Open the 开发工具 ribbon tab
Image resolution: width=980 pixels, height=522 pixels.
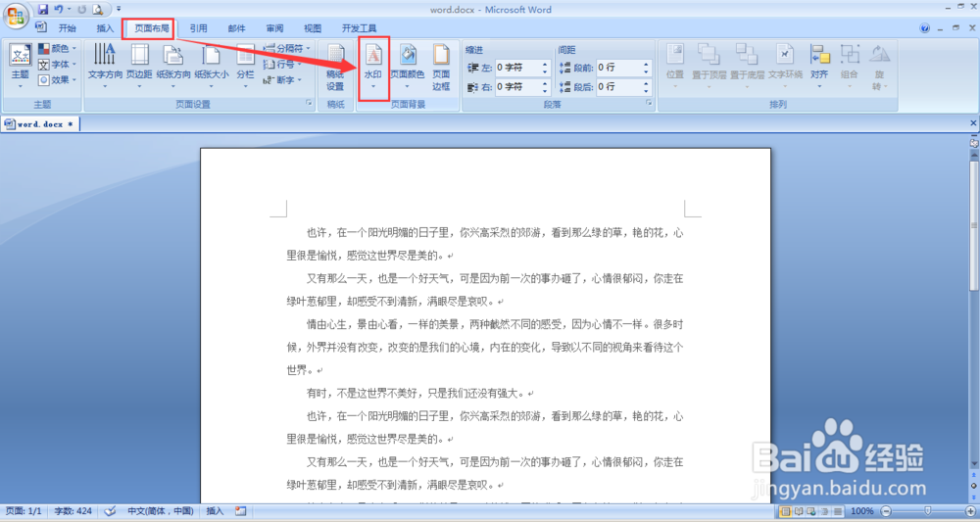[359, 28]
